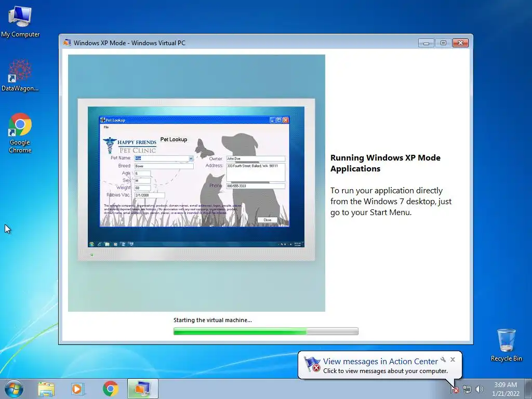Open Windows Explorer from the taskbar
532x399 pixels.
point(46,389)
